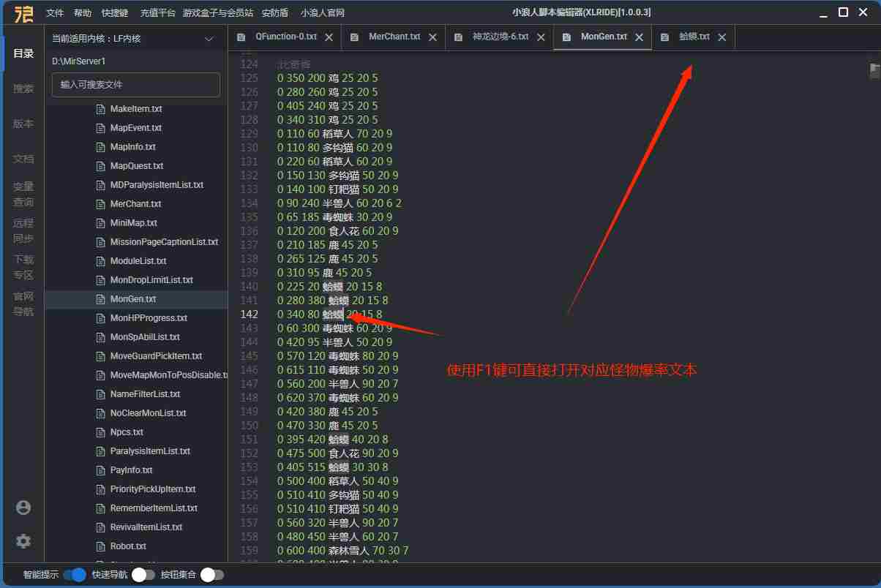Click the file icon beside MapInfo.txt
Screen dimensions: 881x588
pyautogui.click(x=101, y=147)
